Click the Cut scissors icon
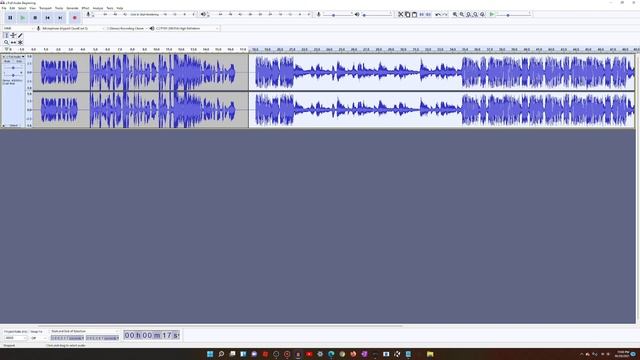Screen dimensions: 640x360 point(400,14)
